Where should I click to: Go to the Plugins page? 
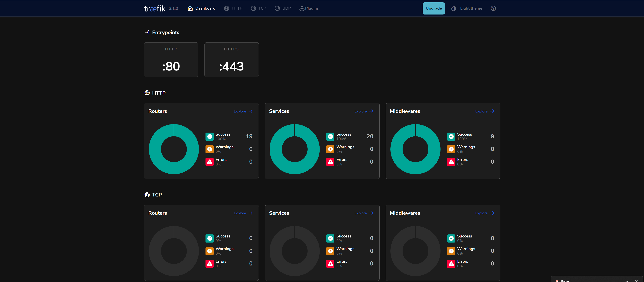[309, 8]
